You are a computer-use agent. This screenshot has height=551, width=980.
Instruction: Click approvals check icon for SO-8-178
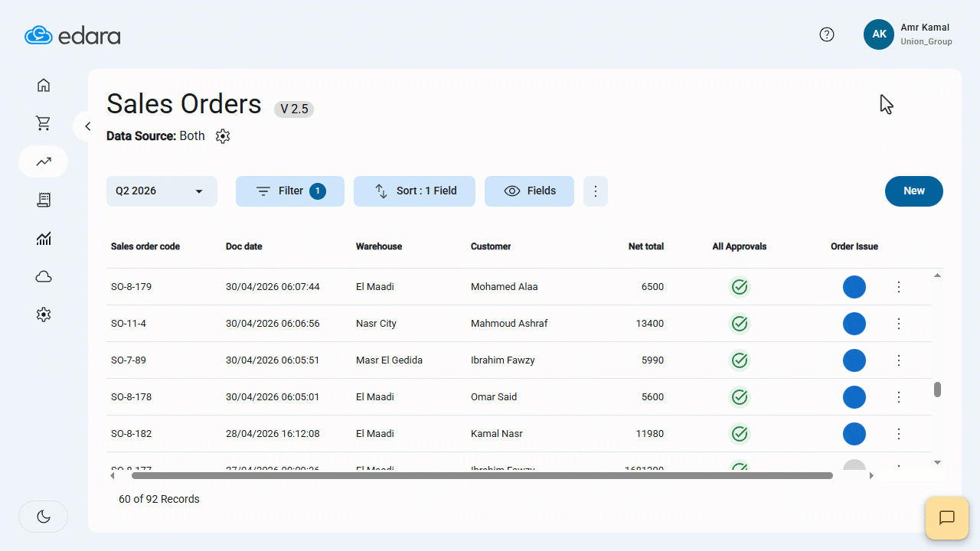click(x=740, y=397)
